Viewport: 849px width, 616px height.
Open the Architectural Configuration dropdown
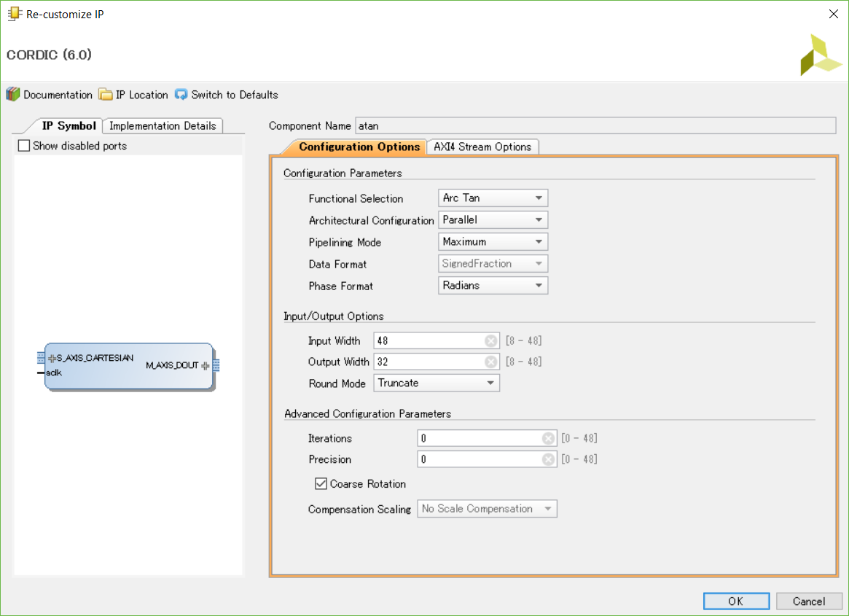(x=493, y=220)
